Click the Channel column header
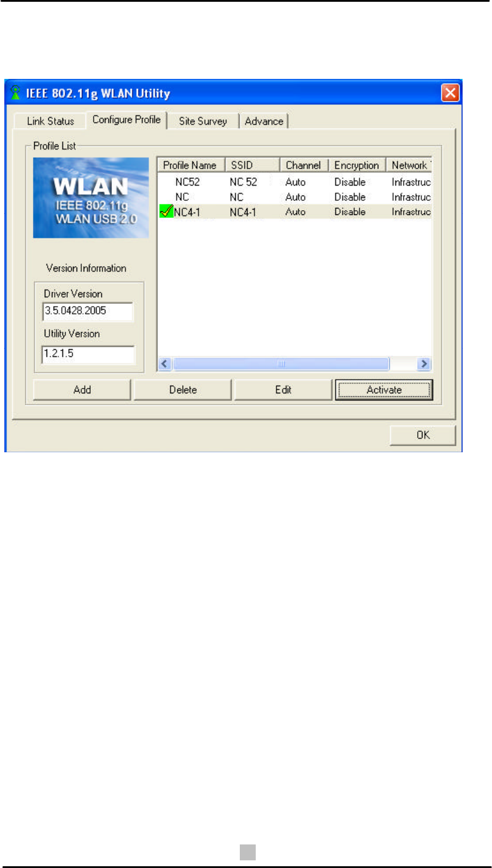This screenshot has width=492, height=868. click(x=303, y=165)
